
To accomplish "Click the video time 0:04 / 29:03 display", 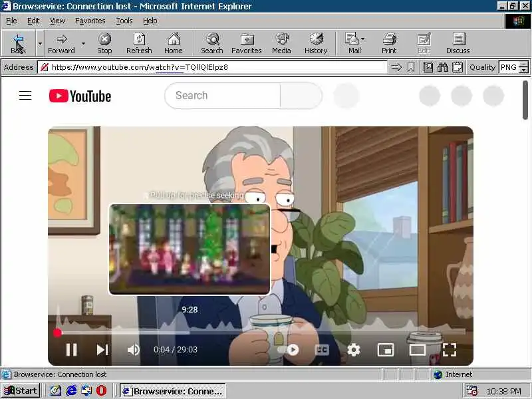I will tap(176, 350).
